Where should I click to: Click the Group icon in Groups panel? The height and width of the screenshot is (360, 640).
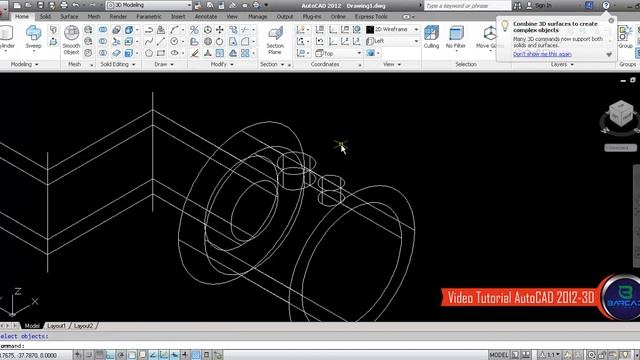coord(625,37)
